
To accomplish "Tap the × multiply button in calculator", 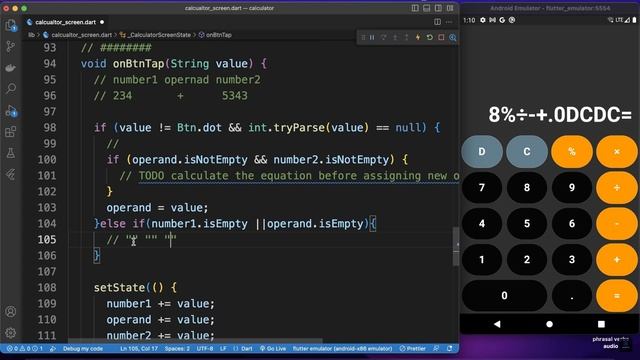I will [x=617, y=151].
